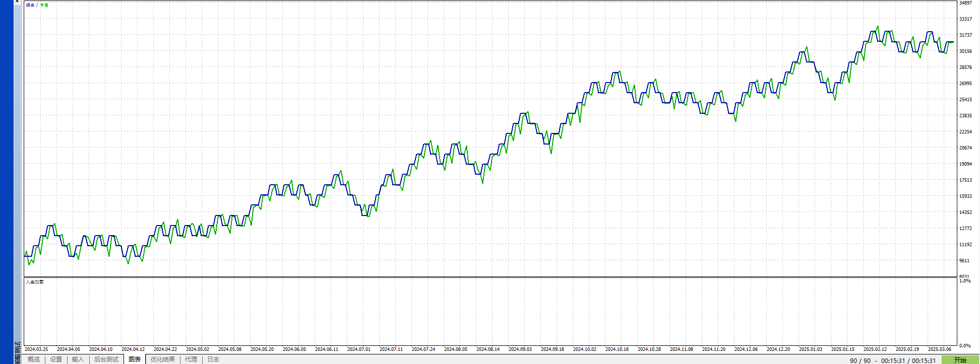Click the 1.0% deposit load scale label
This screenshot has width=980, height=364.
coord(965,281)
